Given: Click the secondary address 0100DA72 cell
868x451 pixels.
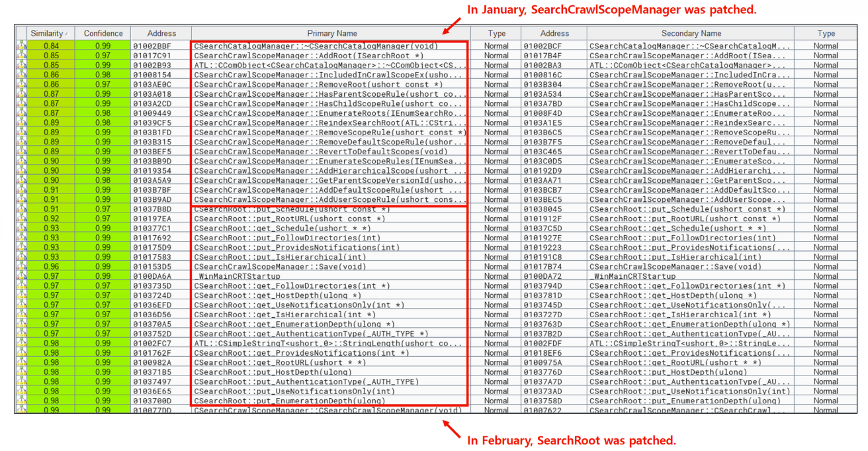Looking at the screenshot, I should [x=543, y=276].
